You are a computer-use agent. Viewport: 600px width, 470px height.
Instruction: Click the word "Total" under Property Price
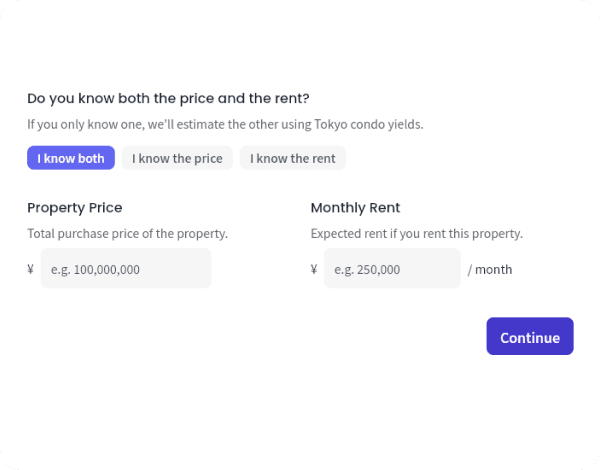pos(42,234)
